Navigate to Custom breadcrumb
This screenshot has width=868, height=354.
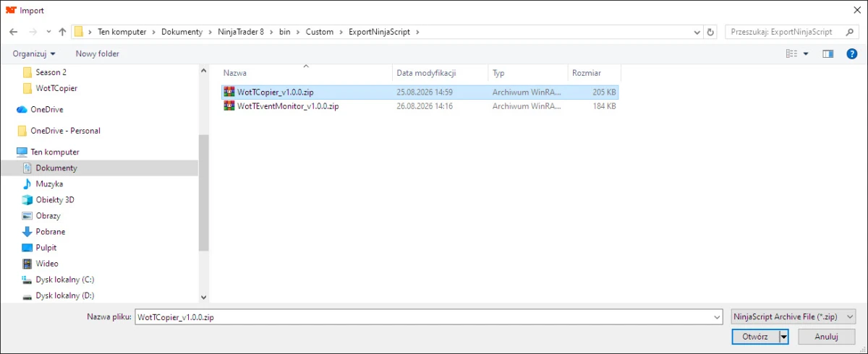(x=320, y=32)
